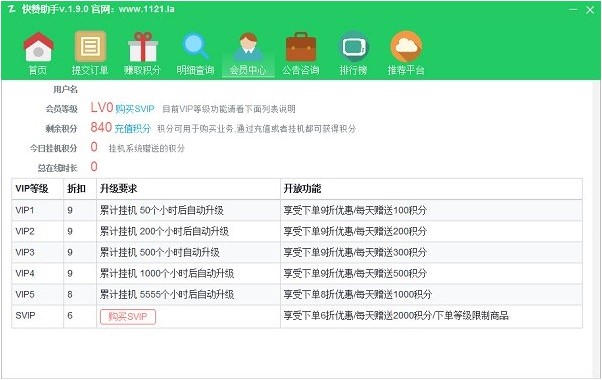The height and width of the screenshot is (380, 602).
Task: Select the 会员中心 user avatar icon
Action: coord(248,47)
